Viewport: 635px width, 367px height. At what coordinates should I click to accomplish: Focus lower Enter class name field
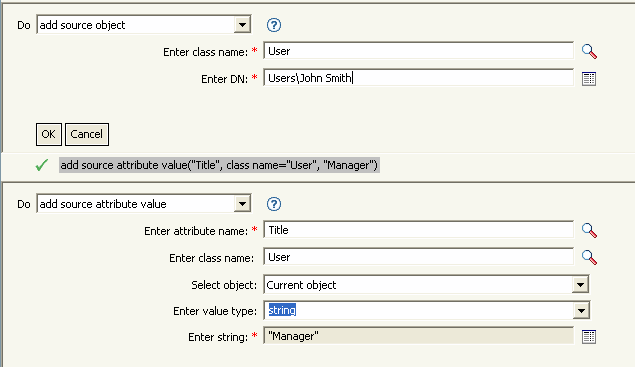point(418,257)
